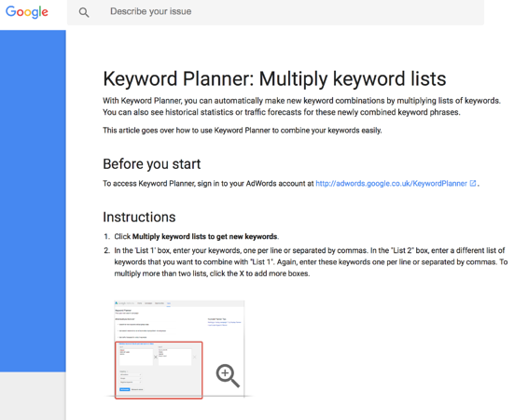Click the 'Before you start' heading
This screenshot has width=528, height=420.
click(x=151, y=164)
